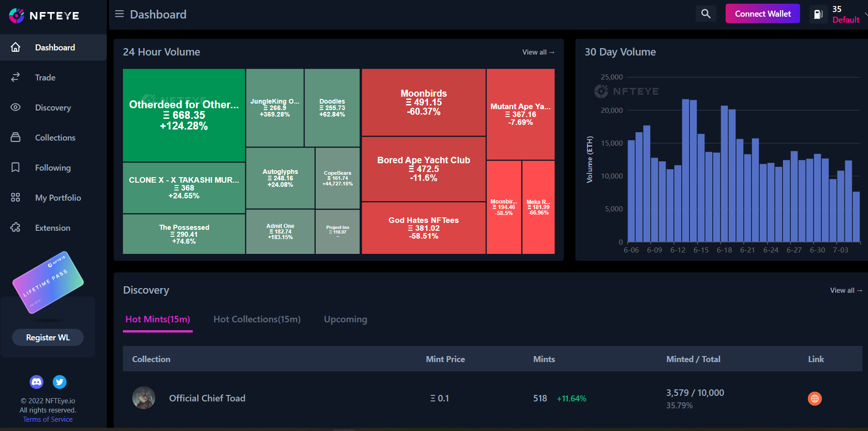Switch to Hot Collections(15m) tab
The height and width of the screenshot is (431, 868).
257,319
